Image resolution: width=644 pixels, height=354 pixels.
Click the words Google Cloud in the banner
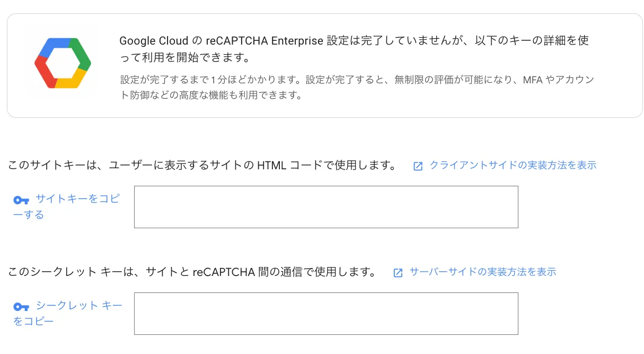(154, 41)
